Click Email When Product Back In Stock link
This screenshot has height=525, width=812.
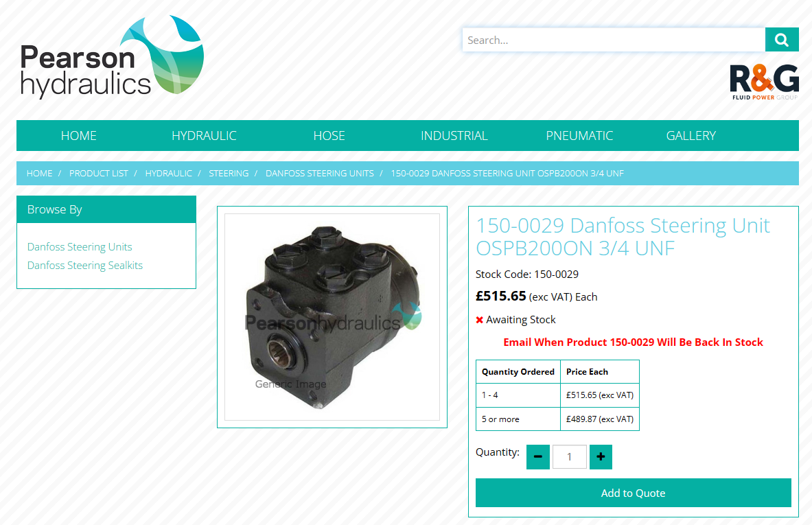[633, 342]
